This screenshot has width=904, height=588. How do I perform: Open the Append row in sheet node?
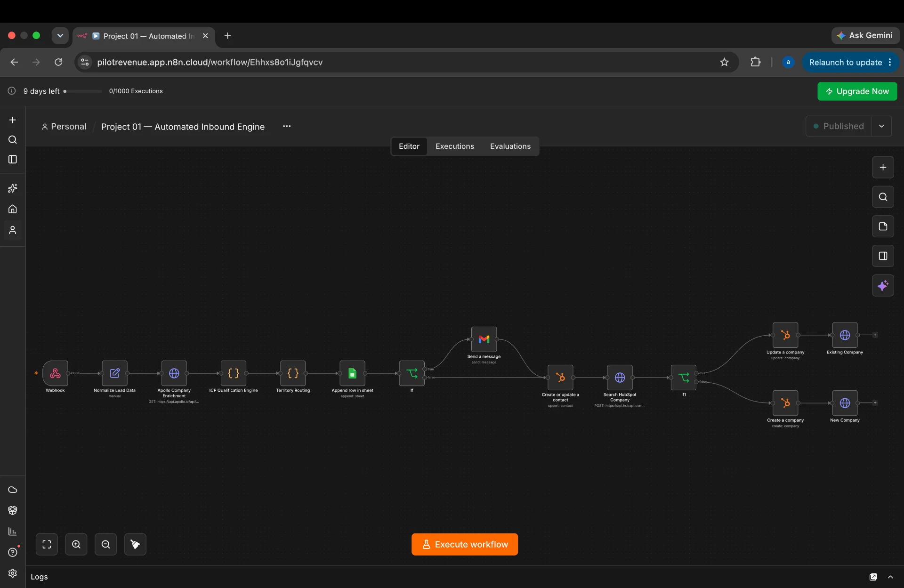click(352, 373)
